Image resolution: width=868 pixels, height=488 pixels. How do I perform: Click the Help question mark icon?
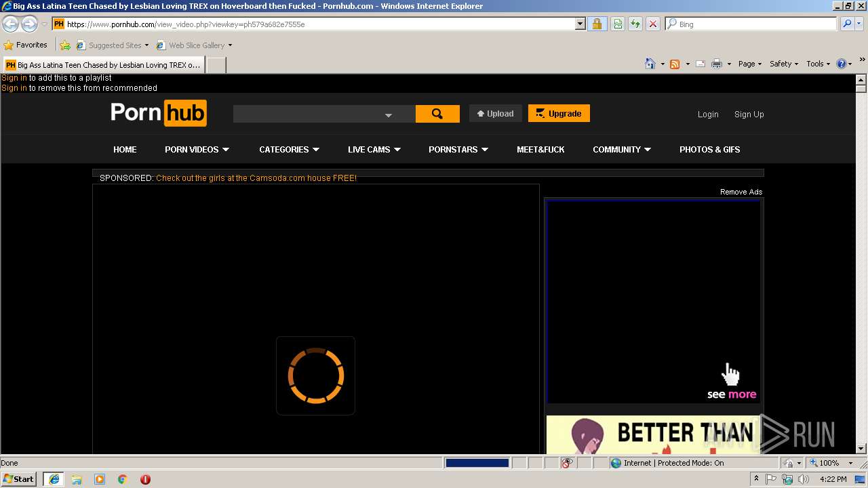coord(842,64)
